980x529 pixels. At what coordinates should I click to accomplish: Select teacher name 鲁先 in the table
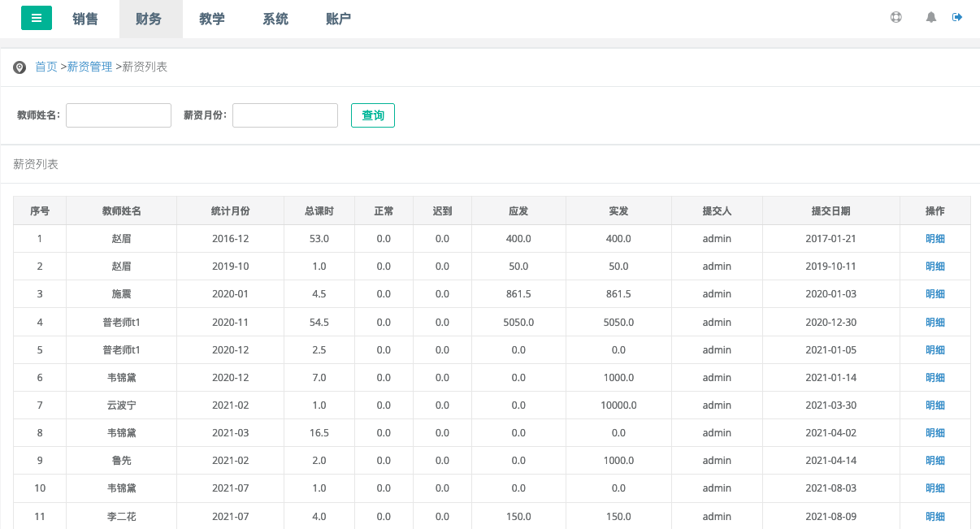point(121,460)
